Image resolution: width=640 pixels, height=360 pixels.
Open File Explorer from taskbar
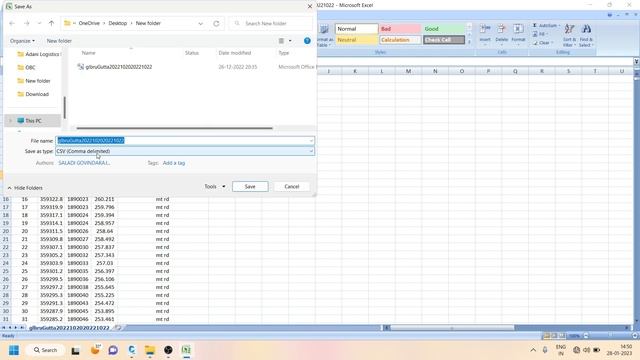[x=150, y=350]
